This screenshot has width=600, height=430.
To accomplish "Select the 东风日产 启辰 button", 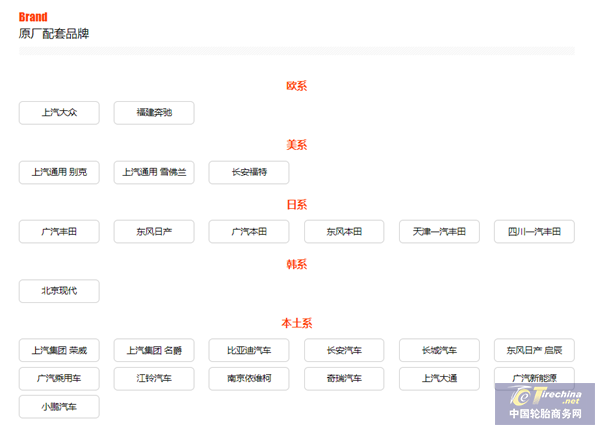I will coord(534,350).
